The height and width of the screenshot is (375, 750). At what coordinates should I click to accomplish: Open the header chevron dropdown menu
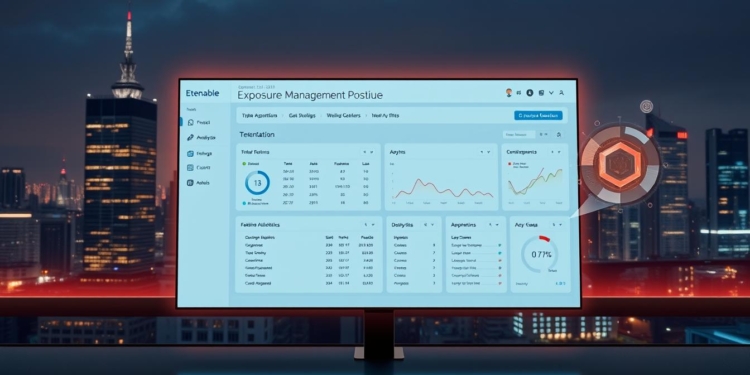[551, 93]
